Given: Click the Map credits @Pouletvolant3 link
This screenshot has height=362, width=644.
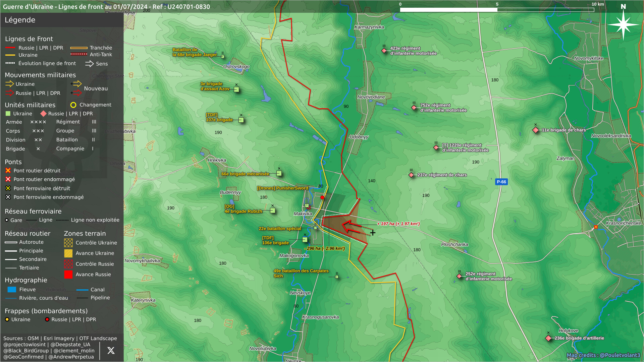Looking at the screenshot, I should click(x=603, y=355).
